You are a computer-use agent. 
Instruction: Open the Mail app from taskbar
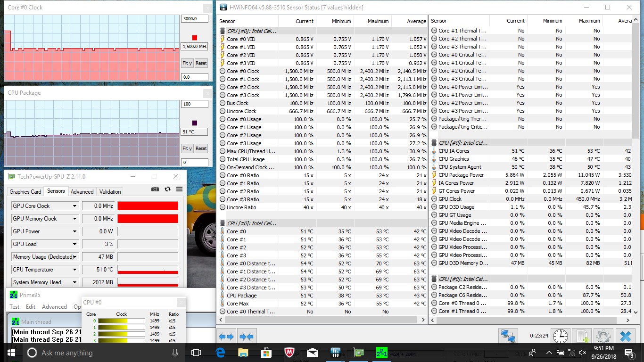pos(313,353)
